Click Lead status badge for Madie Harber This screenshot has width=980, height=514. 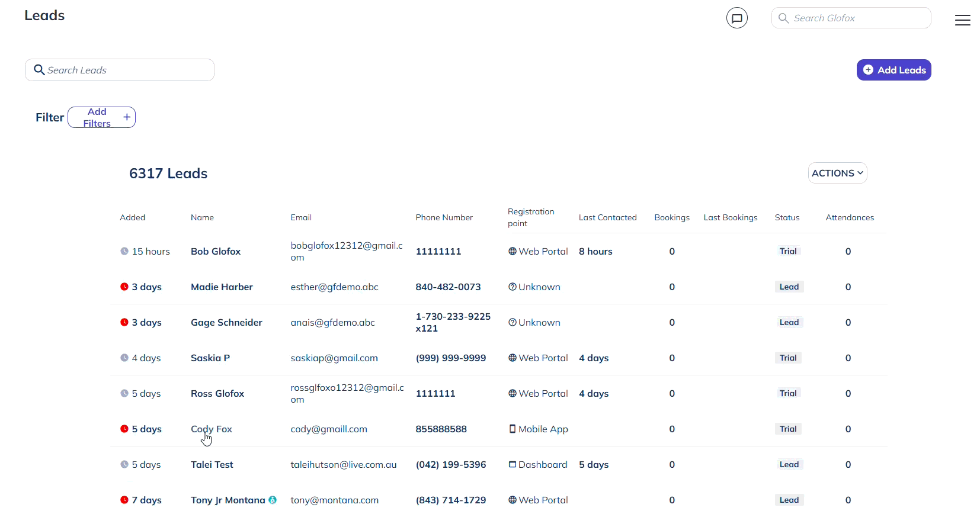[789, 287]
